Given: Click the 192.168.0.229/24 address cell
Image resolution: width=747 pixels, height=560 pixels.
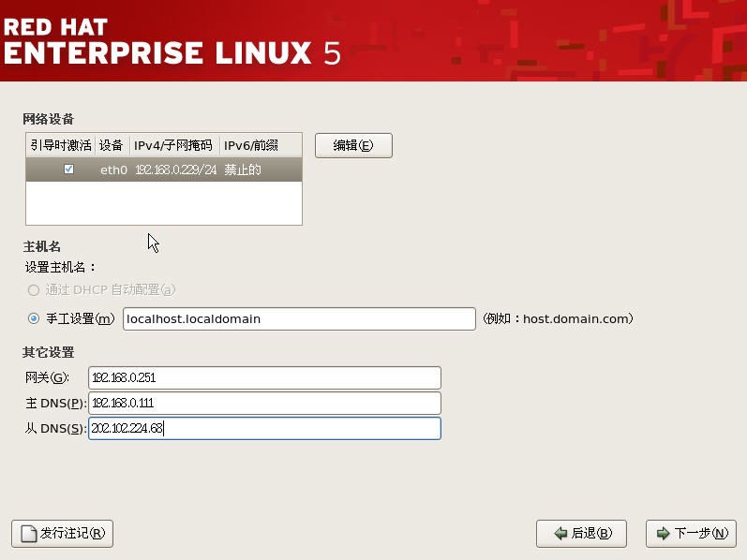Looking at the screenshot, I should point(175,169).
